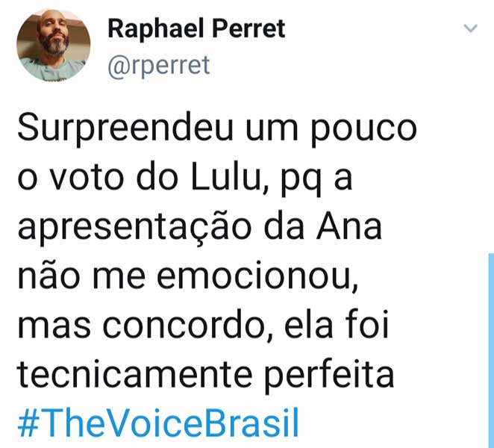Open the #TheVoiceBrasil hashtag
Screen dimensions: 494x448
(157, 423)
